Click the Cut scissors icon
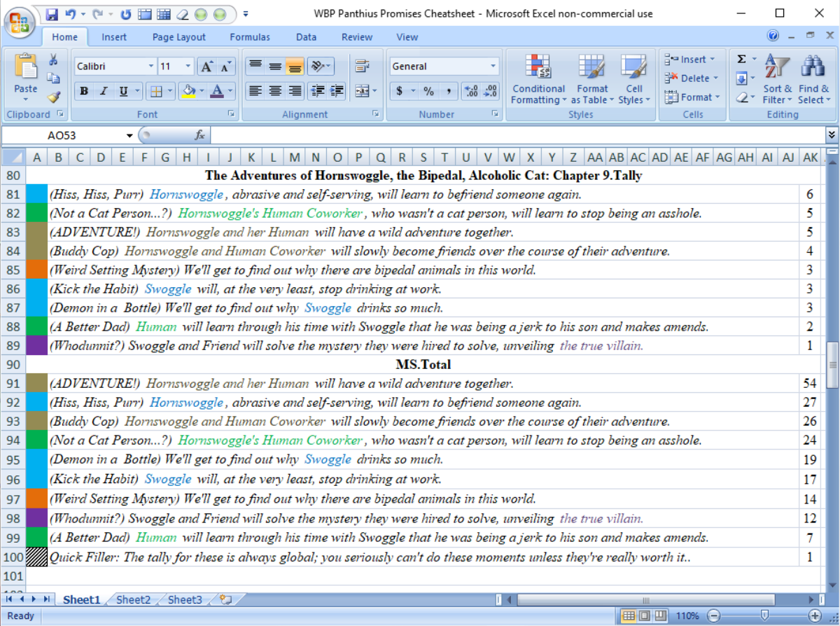840x626 pixels. 54,61
